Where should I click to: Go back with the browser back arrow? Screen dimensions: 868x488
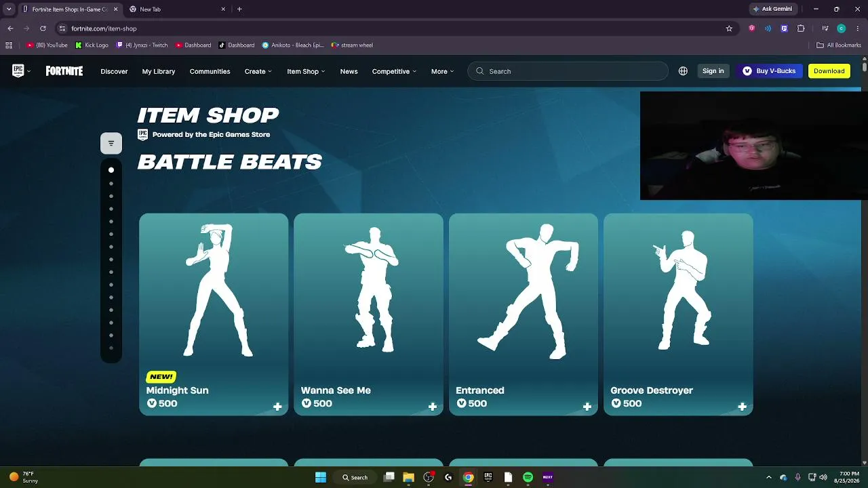[10, 28]
